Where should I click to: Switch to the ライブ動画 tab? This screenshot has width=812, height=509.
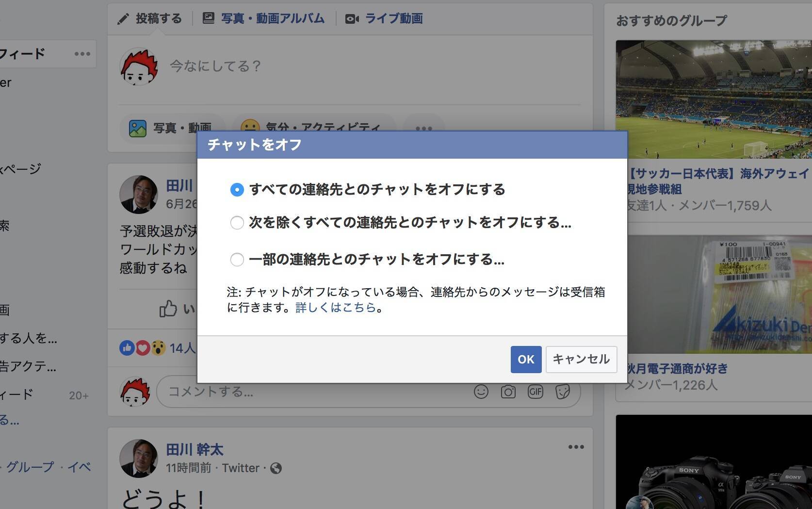[x=393, y=18]
